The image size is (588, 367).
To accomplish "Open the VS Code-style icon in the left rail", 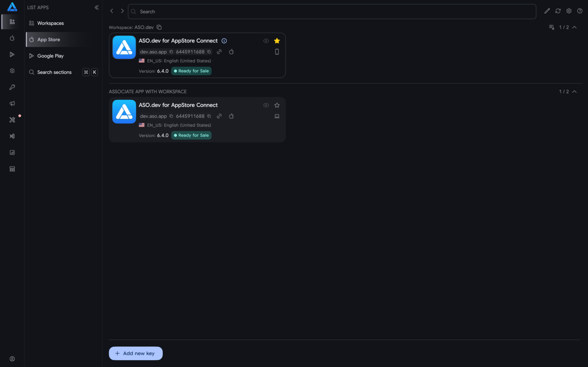I will [12, 136].
